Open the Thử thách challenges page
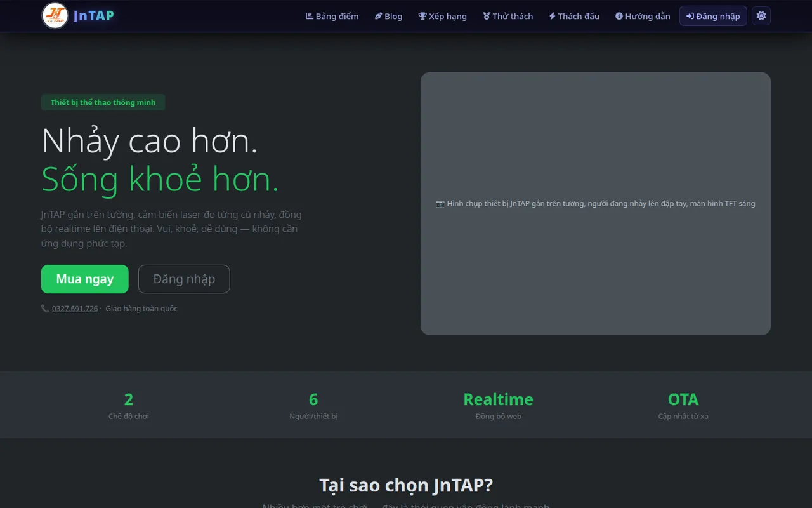Image resolution: width=812 pixels, height=508 pixels. click(x=507, y=17)
